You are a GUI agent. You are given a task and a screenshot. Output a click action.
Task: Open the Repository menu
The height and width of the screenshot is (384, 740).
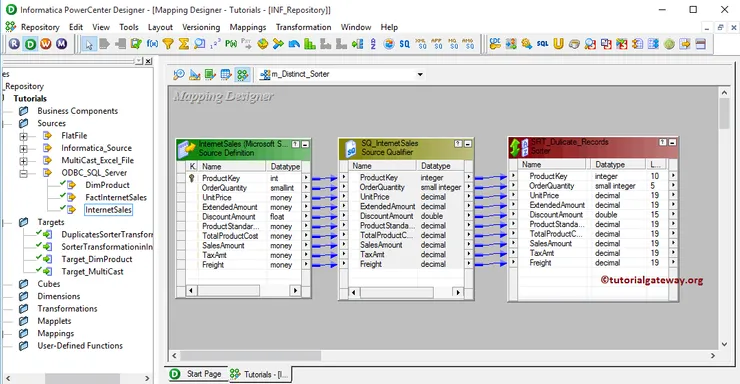pyautogui.click(x=40, y=27)
